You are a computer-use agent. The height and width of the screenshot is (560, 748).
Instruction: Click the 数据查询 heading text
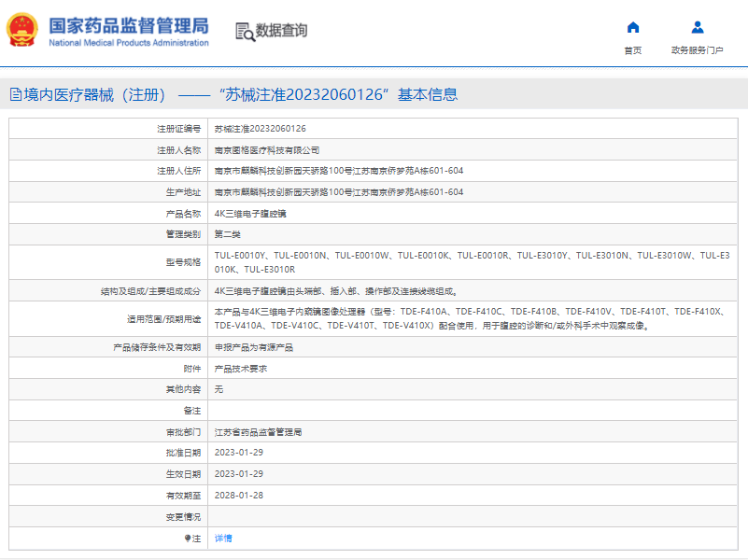[x=281, y=31]
